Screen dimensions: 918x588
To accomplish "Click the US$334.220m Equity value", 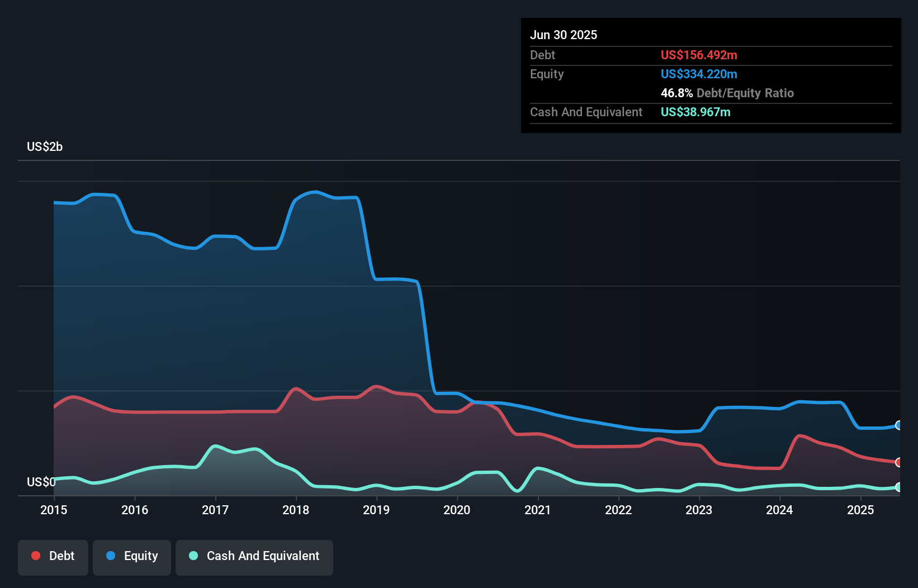I will [x=699, y=74].
